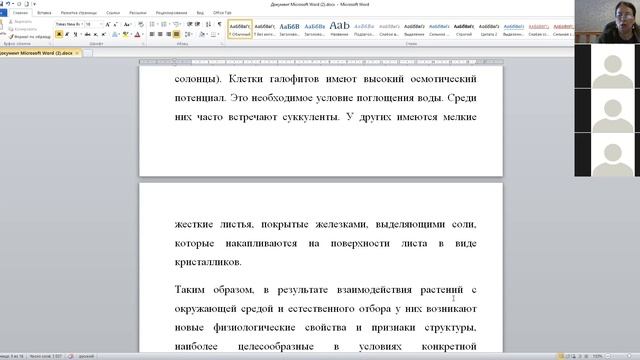Open the underline style dropdown arrow
The width and height of the screenshot is (640, 360).
pyautogui.click(x=81, y=34)
